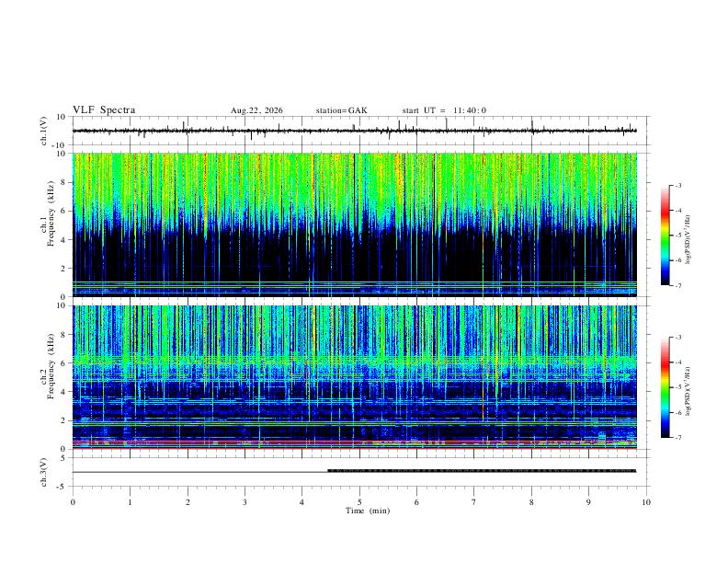Click the ch.2 spectrogram color scale bar
This screenshot has width=728, height=563.
click(665, 387)
